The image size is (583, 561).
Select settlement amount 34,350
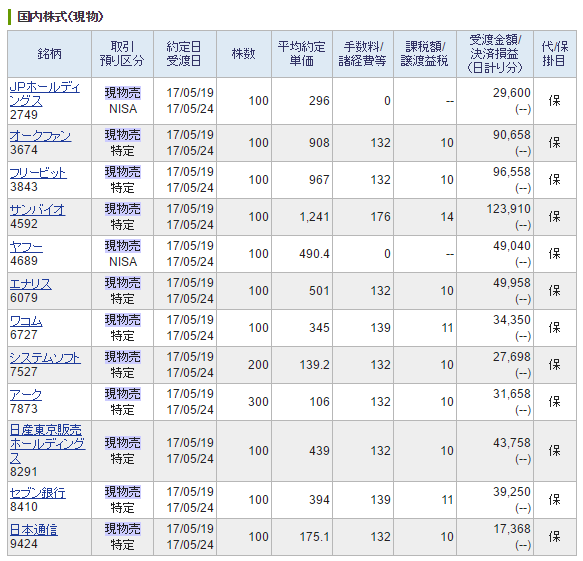pyautogui.click(x=512, y=320)
